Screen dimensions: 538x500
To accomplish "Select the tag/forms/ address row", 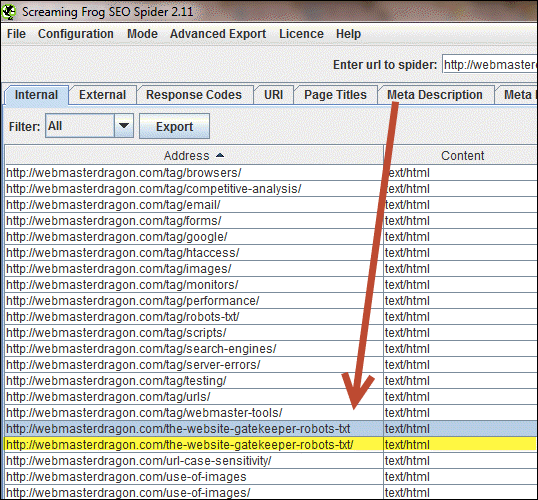I will 194,221.
